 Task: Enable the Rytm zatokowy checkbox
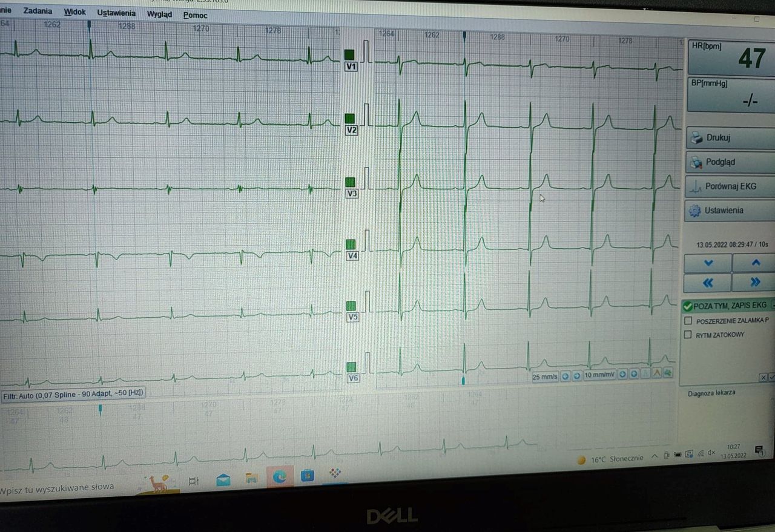pos(688,335)
